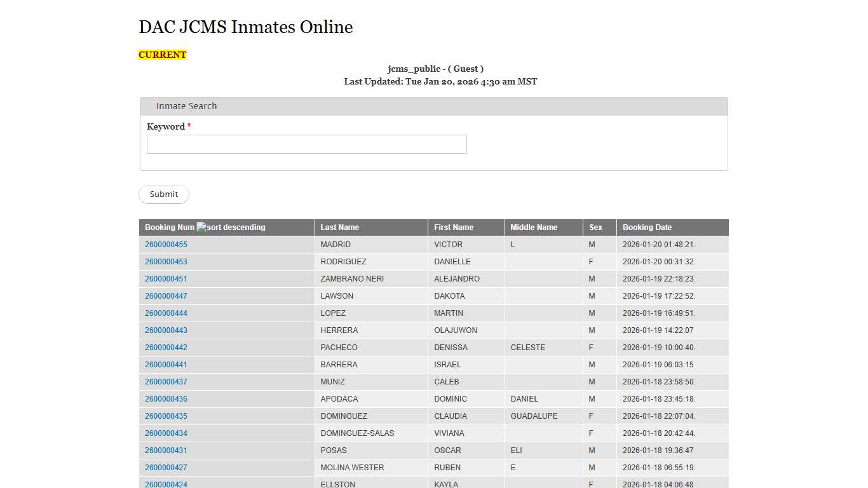
Task: Open booking 2600000435 for DOMINGUEZ
Action: click(166, 416)
